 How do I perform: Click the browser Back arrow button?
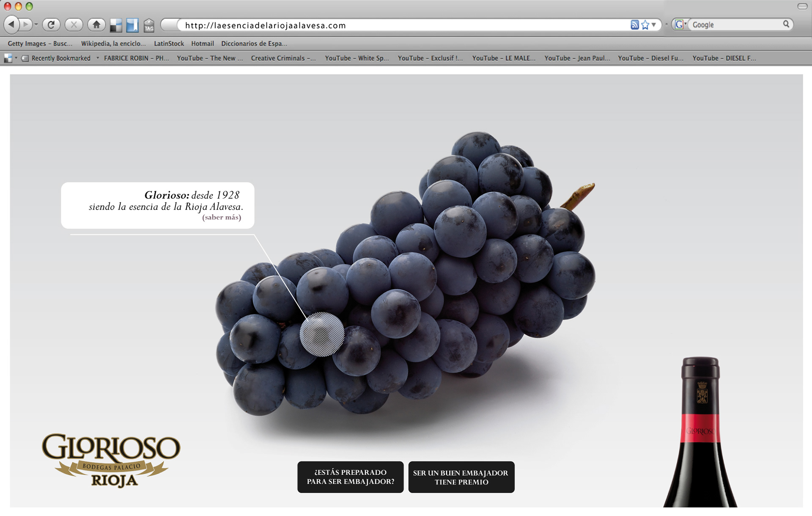tap(11, 25)
